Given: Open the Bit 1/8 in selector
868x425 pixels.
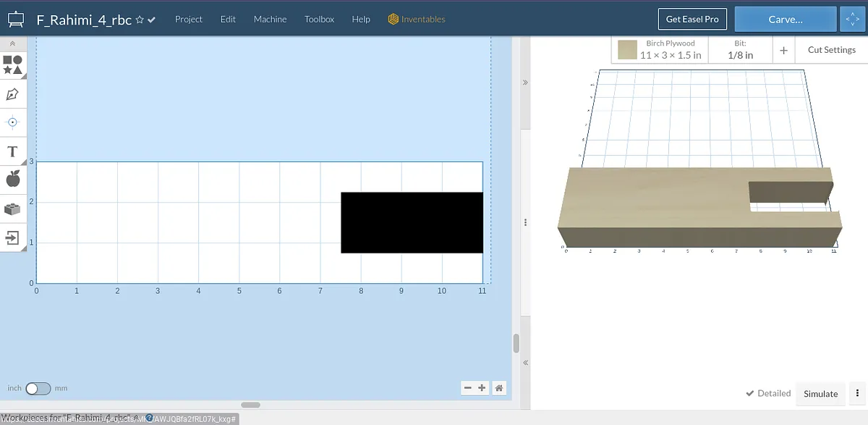Looking at the screenshot, I should coord(740,50).
